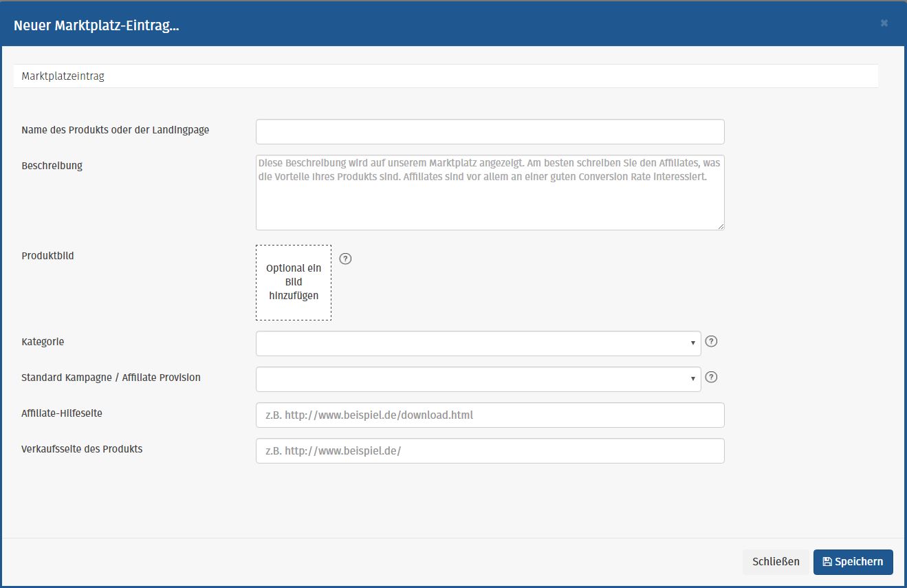Click the 'Produktbild' label

click(48, 256)
